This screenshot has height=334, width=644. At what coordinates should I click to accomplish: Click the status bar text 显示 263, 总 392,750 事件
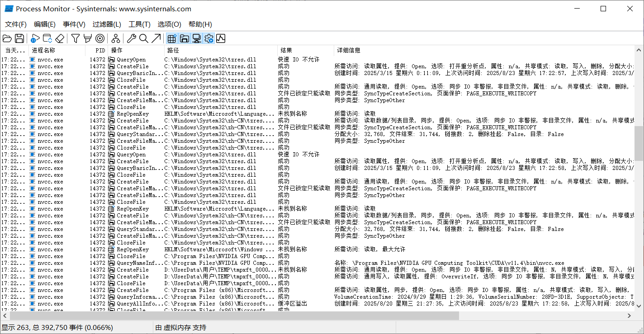(57, 327)
